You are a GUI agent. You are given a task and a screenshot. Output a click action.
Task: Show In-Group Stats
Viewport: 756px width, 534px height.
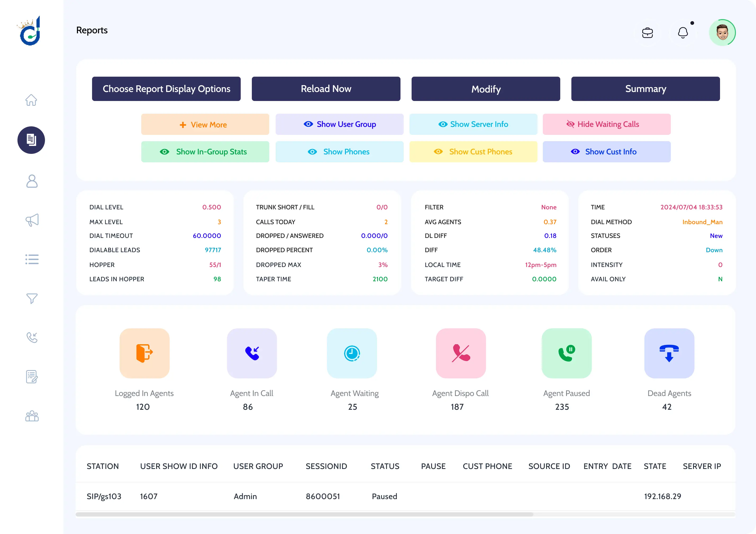pyautogui.click(x=205, y=152)
